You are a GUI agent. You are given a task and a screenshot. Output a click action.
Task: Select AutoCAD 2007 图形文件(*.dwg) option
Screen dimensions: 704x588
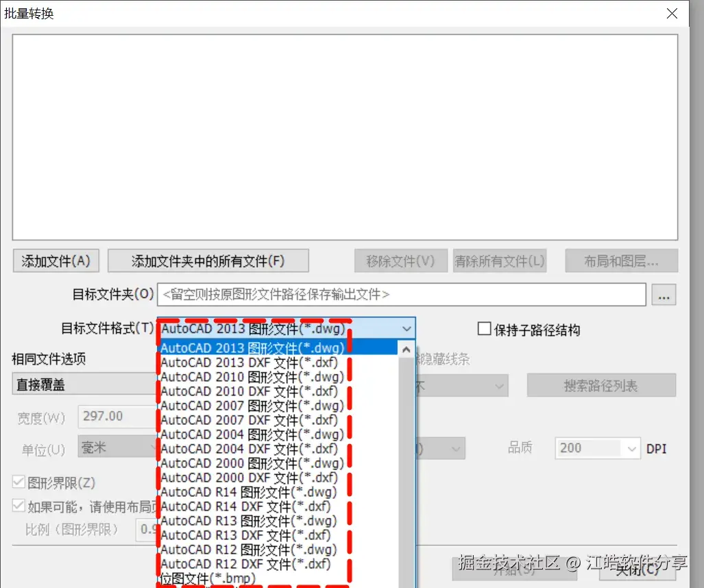(x=278, y=405)
